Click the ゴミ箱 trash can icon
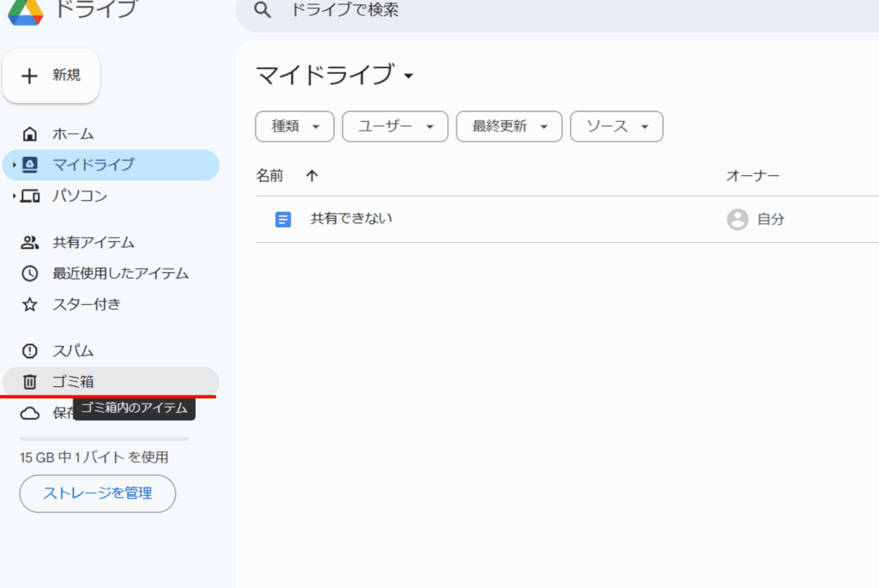The image size is (879, 588). point(30,382)
